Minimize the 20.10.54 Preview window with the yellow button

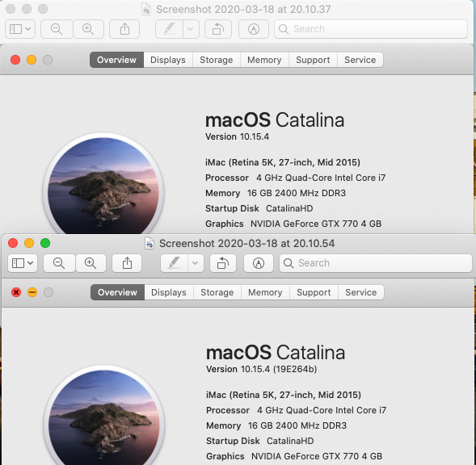click(x=29, y=243)
